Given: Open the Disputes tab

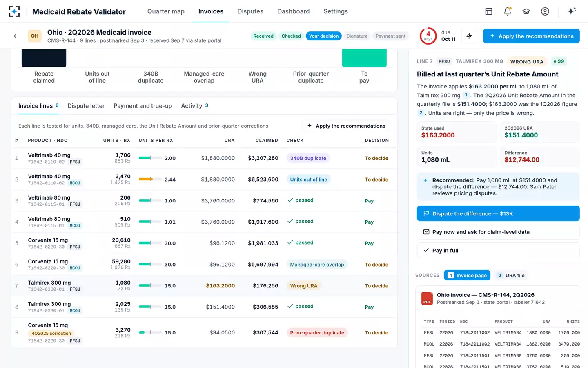Looking at the screenshot, I should point(250,11).
